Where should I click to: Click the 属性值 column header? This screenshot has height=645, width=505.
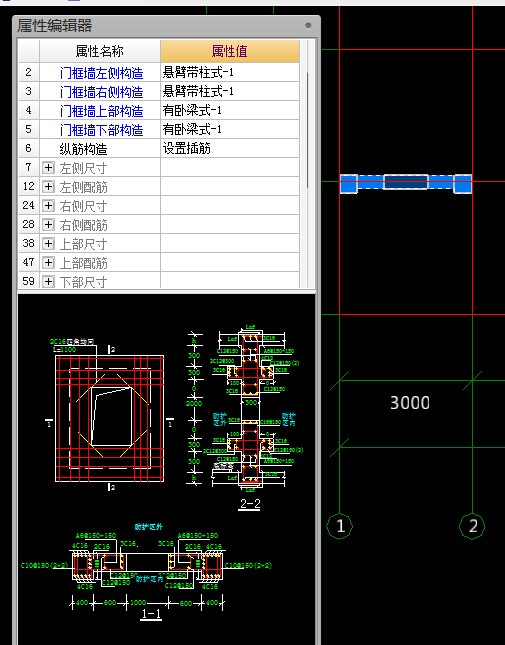pos(229,51)
